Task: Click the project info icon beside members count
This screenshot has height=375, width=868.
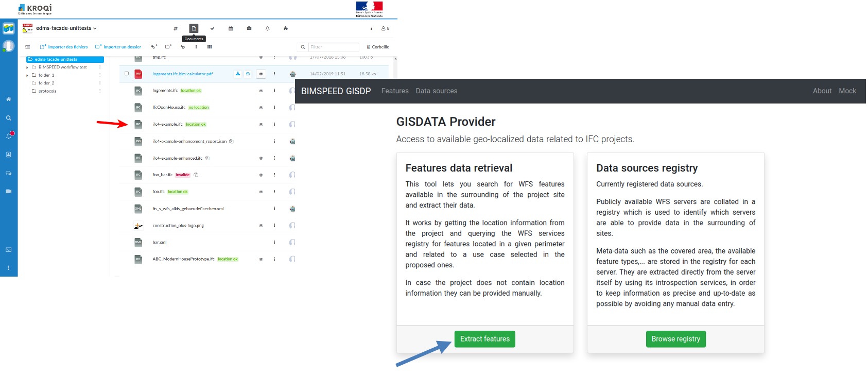Action: click(x=371, y=28)
